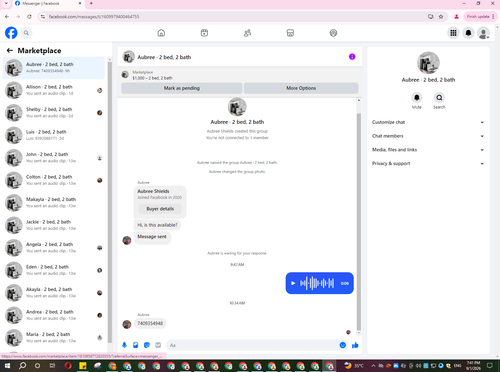This screenshot has height=372, width=500.
Task: Open the Eden - 2 bed, 2 bath chat
Action: pos(54,270)
